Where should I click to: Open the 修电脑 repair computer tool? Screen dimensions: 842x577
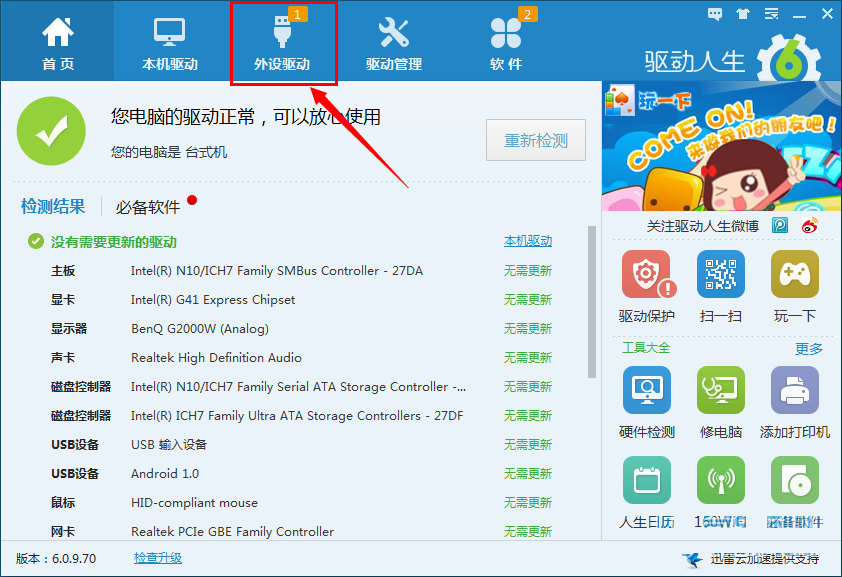click(720, 391)
